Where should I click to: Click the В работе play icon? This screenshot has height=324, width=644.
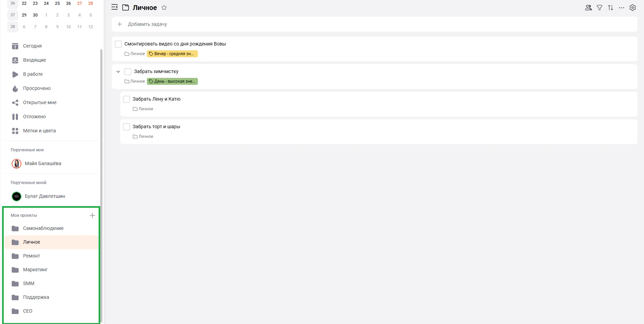pyautogui.click(x=15, y=74)
